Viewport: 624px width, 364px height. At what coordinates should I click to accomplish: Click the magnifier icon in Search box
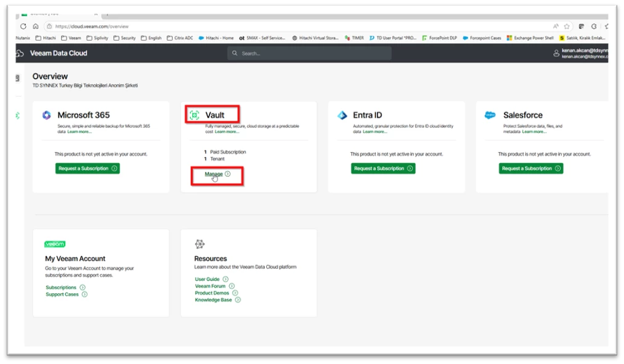[x=235, y=53]
